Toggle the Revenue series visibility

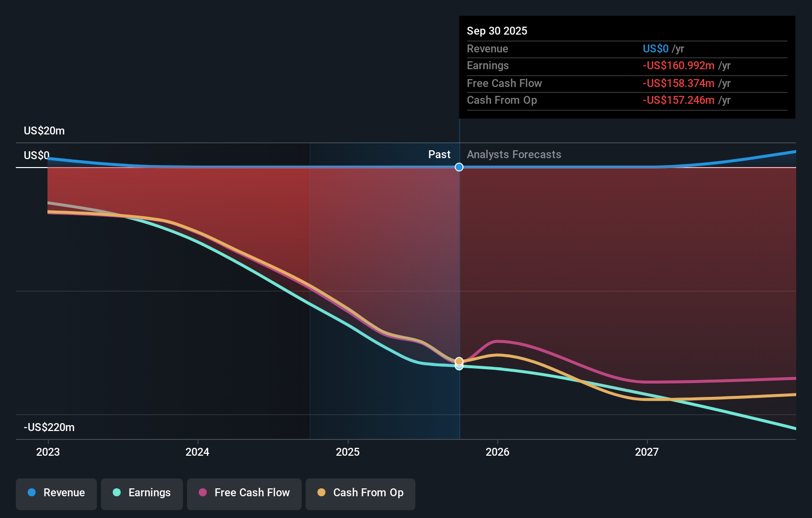coord(56,493)
